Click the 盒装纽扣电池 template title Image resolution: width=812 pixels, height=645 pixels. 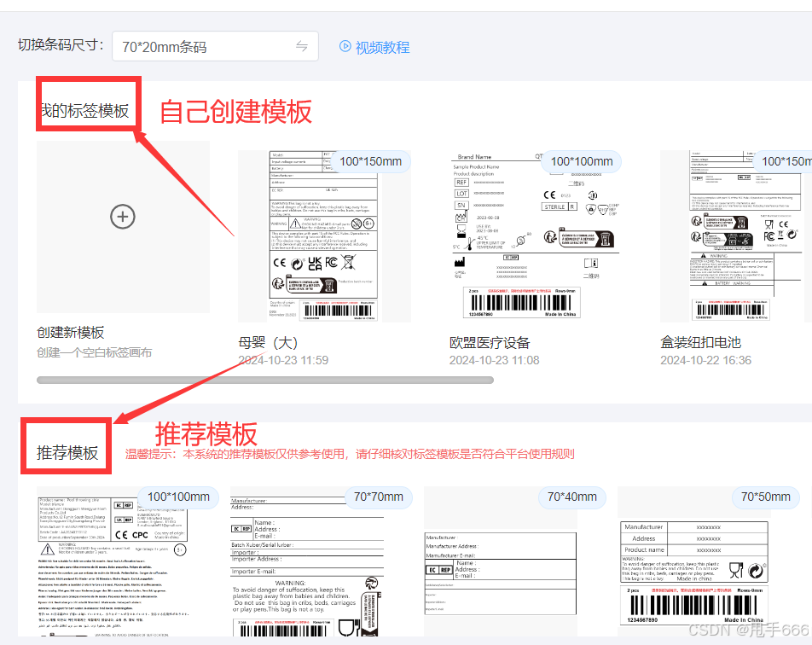700,342
